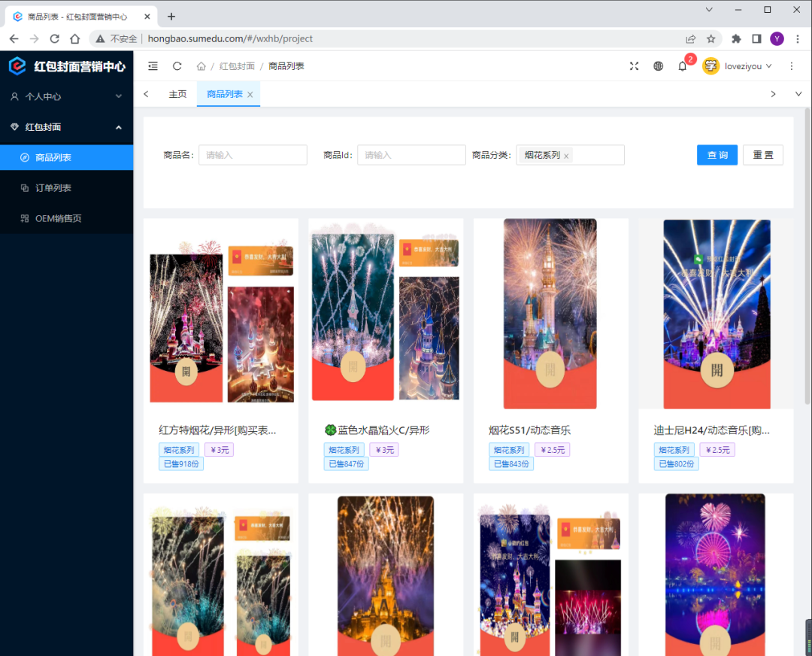This screenshot has height=656, width=812.
Task: Click the browser forward arrow
Action: point(34,39)
